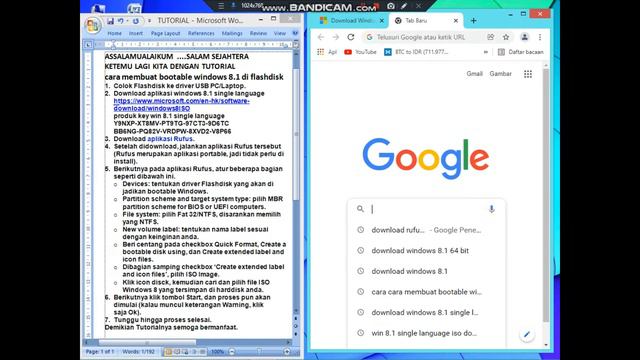The image size is (640, 360).
Task: Switch to 'Download Wind...' Chrome tab
Action: pyautogui.click(x=350, y=20)
